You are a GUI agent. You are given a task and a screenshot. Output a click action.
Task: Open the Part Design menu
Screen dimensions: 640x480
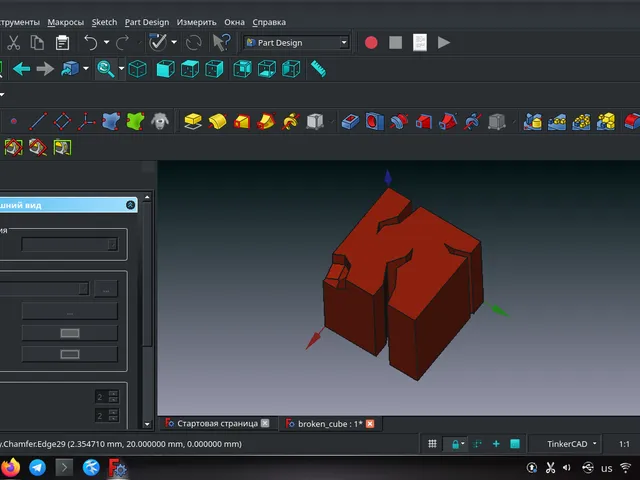click(x=147, y=22)
